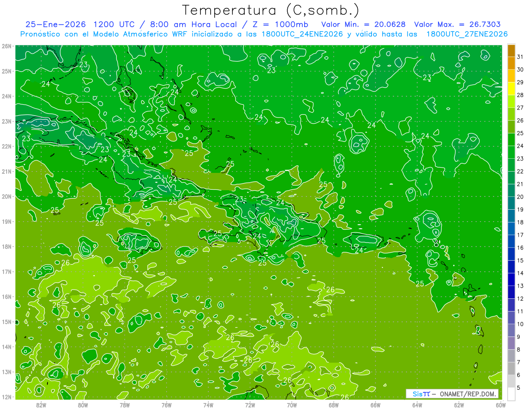Image resolution: width=532 pixels, height=411 pixels.
Task: Click latitude axis label "13N"
Action: 6,372
